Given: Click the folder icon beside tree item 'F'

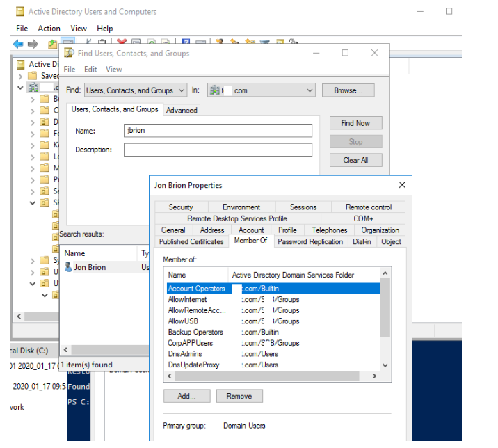Looking at the screenshot, I should (x=45, y=133).
